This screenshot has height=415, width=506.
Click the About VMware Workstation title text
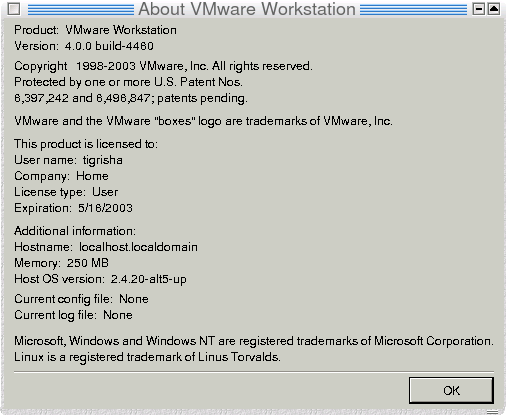247,9
